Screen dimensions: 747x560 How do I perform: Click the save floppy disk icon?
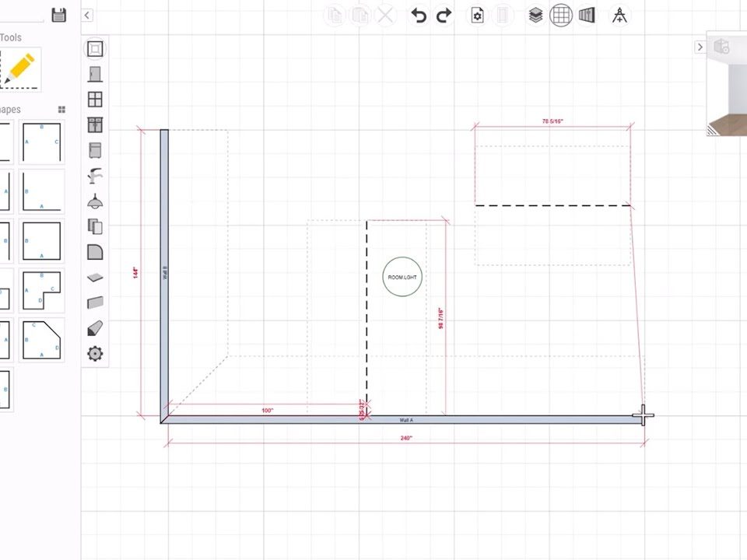pyautogui.click(x=58, y=15)
